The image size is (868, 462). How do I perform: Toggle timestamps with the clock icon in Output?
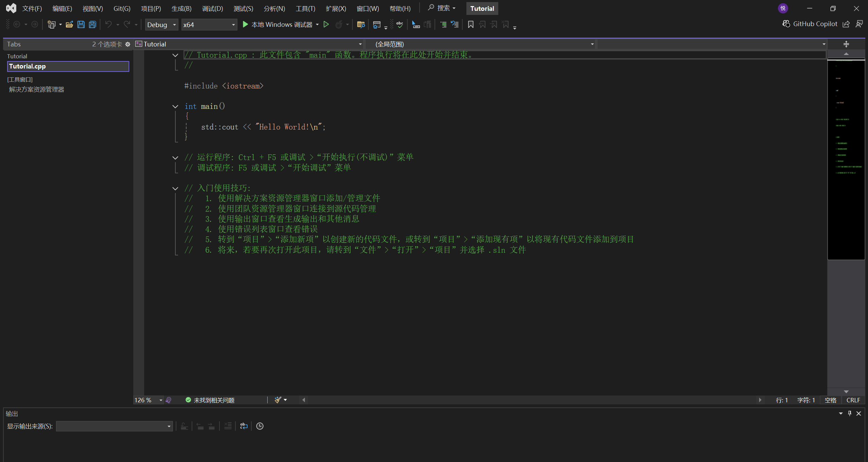click(260, 426)
